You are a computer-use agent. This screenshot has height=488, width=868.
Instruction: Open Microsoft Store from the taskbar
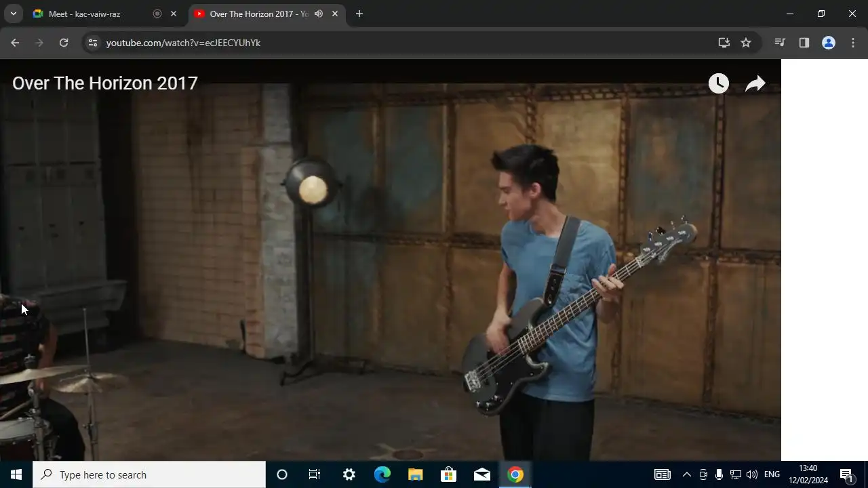[x=449, y=474]
